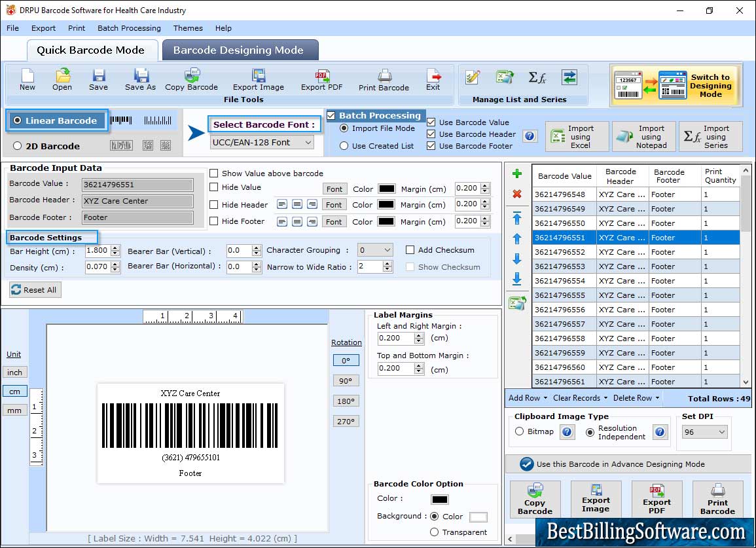Uncheck Use Barcode Footer
Viewport: 756px width, 548px height.
click(431, 146)
